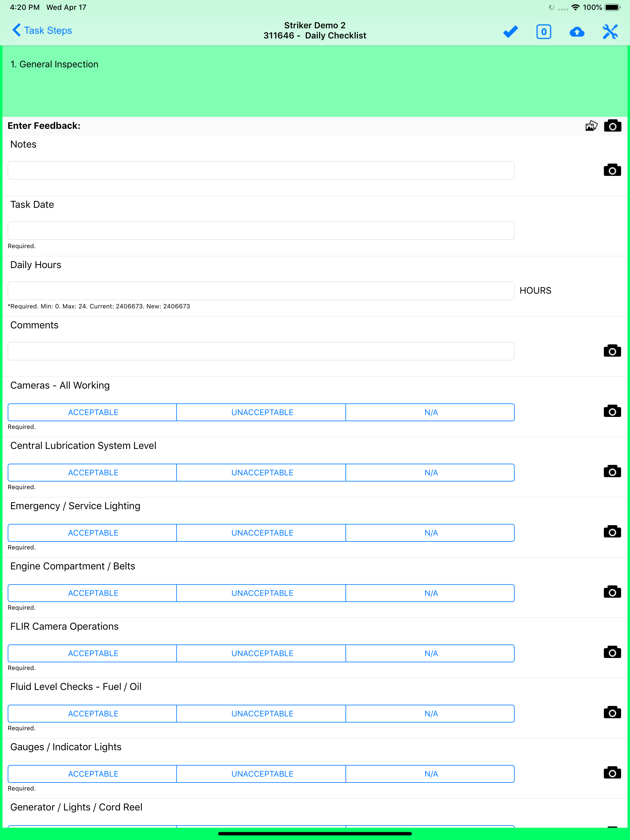Mark Emergency / Service Lighting UNACCEPTABLE
Screen dimensions: 630x840
pos(261,533)
